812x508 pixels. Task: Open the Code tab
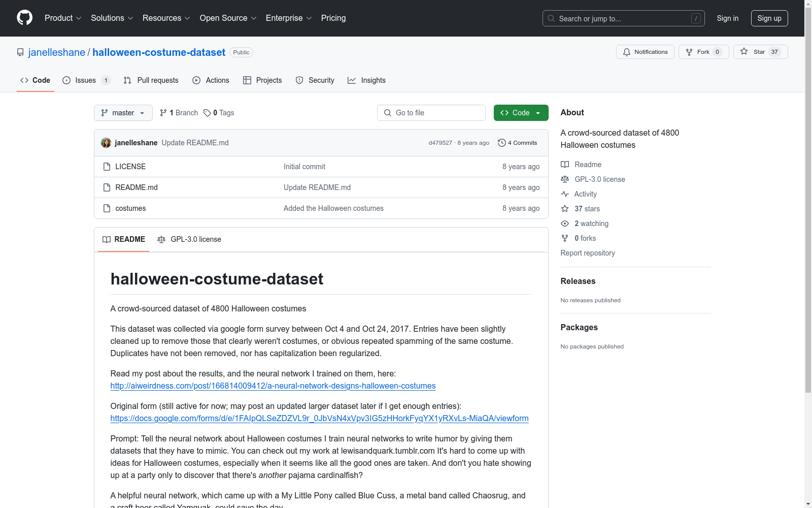(35, 80)
